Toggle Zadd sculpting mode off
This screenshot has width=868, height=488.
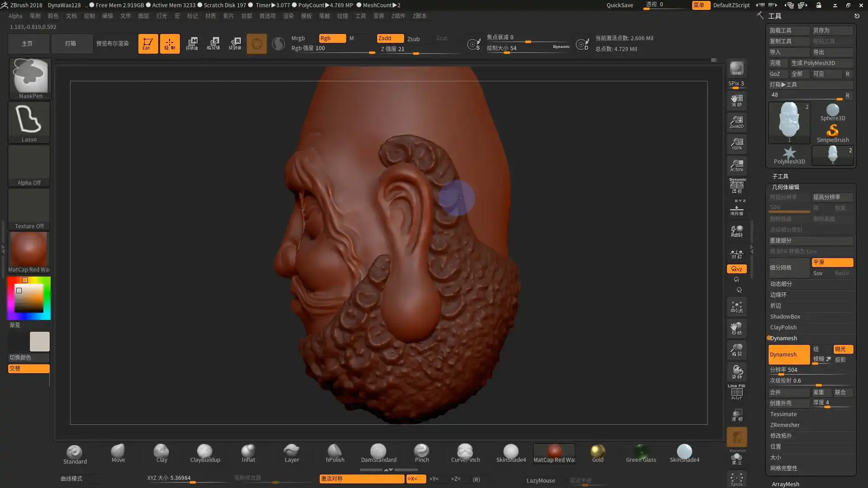click(x=390, y=38)
